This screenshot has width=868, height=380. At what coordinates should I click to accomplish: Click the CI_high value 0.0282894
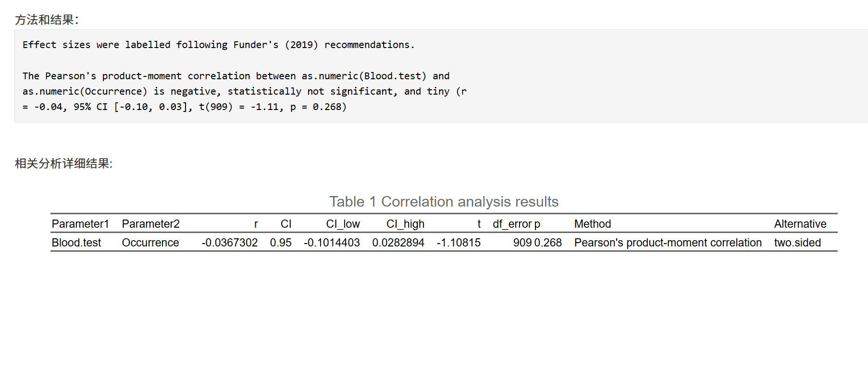tap(398, 243)
